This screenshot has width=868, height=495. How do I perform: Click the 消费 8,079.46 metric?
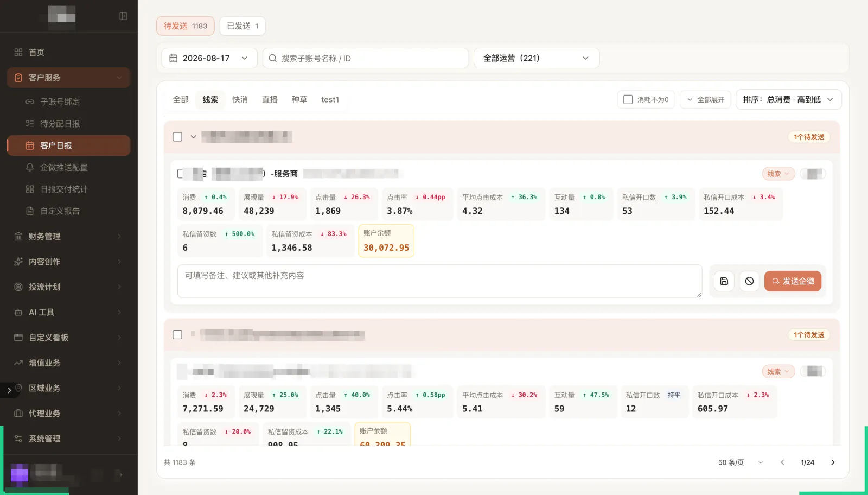pos(207,204)
